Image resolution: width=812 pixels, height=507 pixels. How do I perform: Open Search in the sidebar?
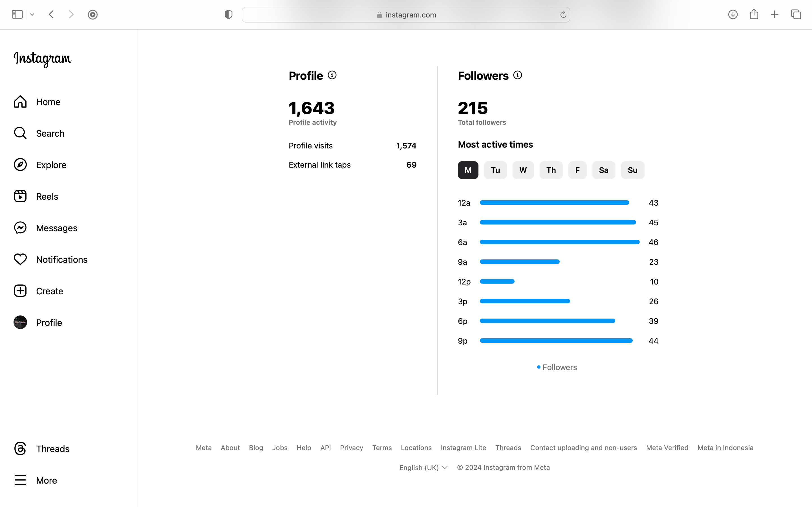coord(50,133)
